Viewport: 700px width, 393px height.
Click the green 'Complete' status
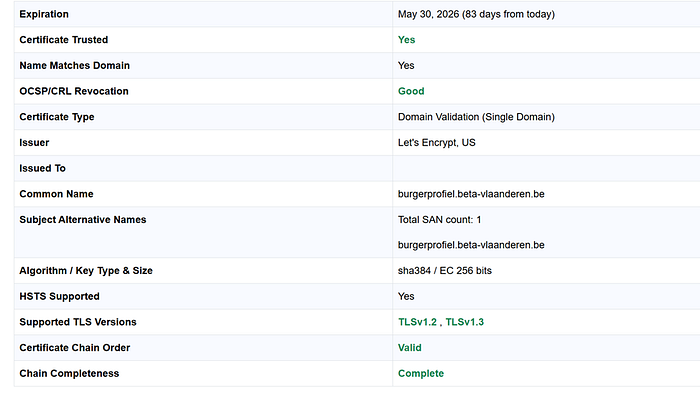click(x=421, y=373)
